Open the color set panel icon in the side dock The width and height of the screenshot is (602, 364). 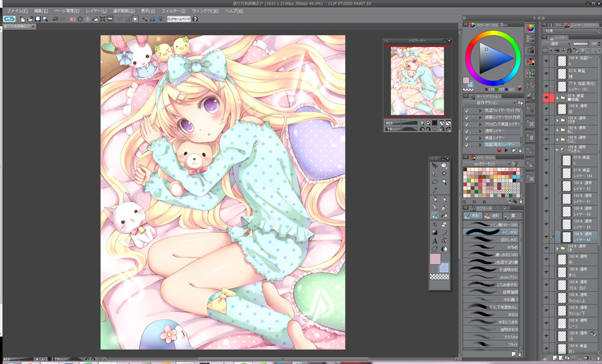coord(531,61)
